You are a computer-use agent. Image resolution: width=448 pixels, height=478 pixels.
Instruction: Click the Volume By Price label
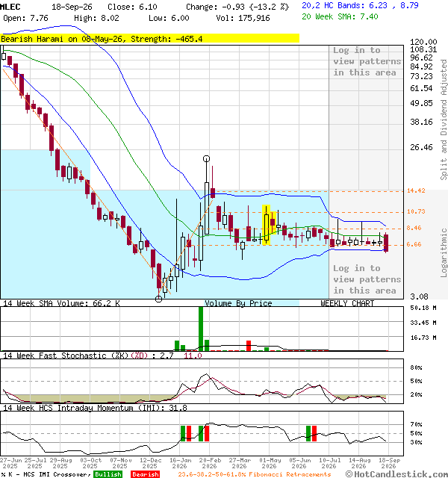(238, 303)
